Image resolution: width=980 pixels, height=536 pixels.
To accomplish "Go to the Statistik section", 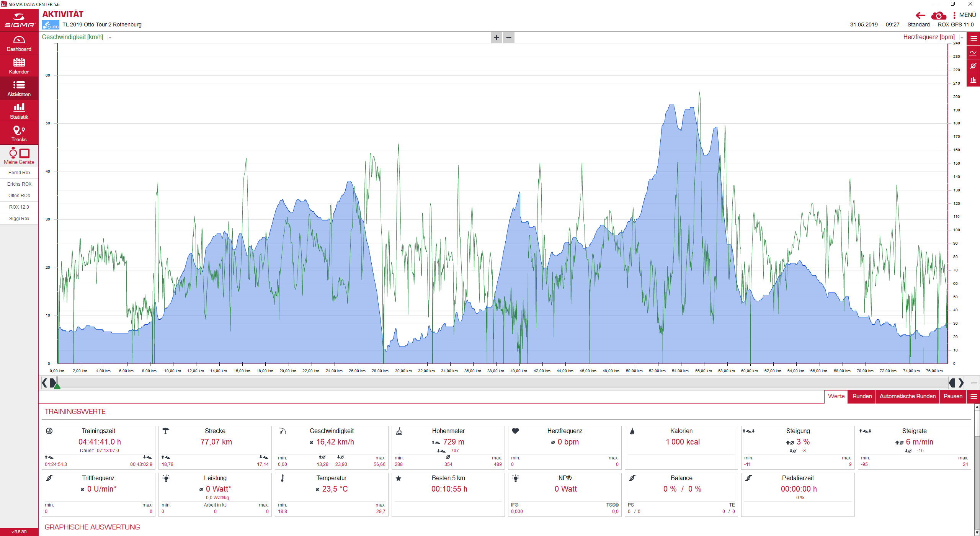I will coord(19,111).
